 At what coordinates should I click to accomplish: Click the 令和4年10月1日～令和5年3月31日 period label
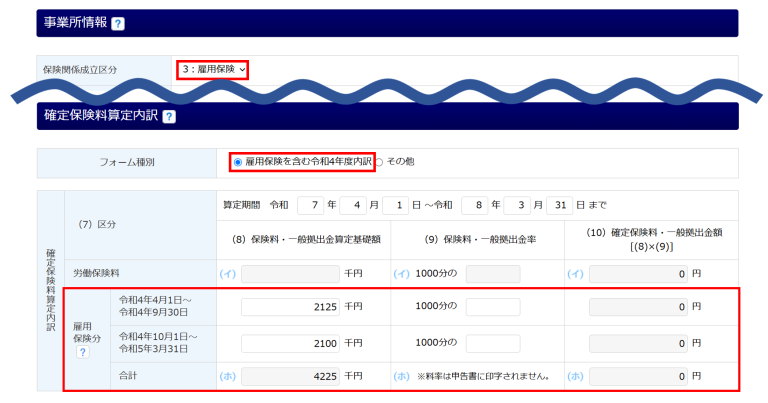coord(158,343)
